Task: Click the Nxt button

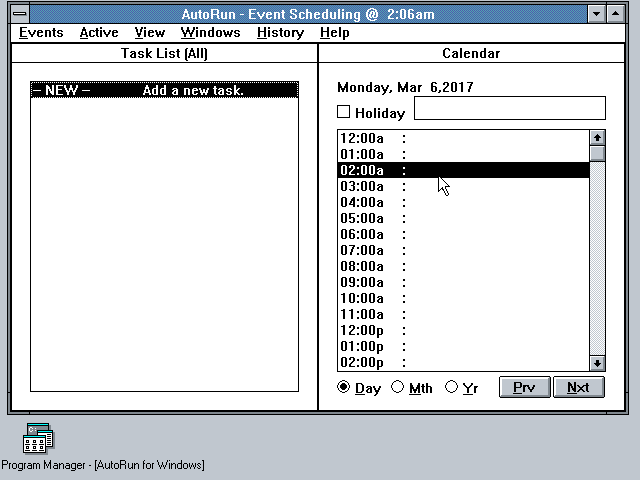Action: [x=578, y=387]
